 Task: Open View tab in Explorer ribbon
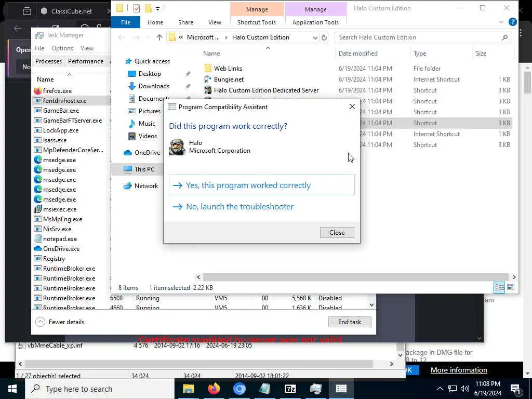[215, 22]
